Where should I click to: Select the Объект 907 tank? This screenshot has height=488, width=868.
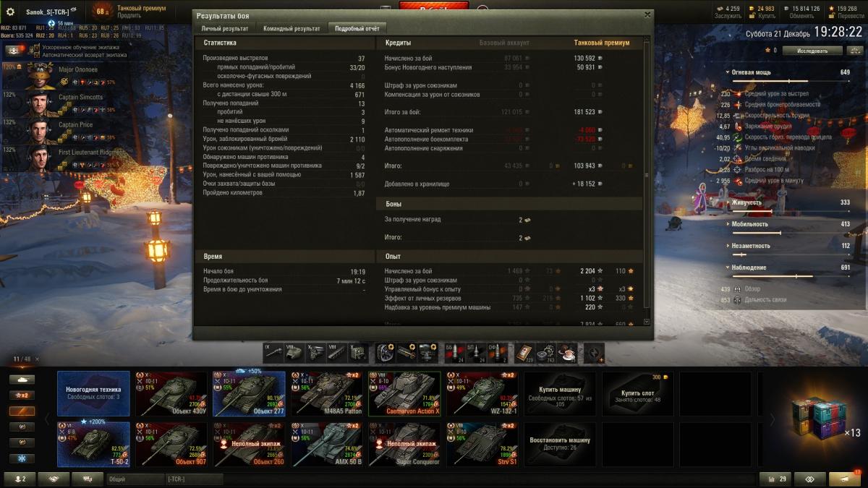pos(171,444)
